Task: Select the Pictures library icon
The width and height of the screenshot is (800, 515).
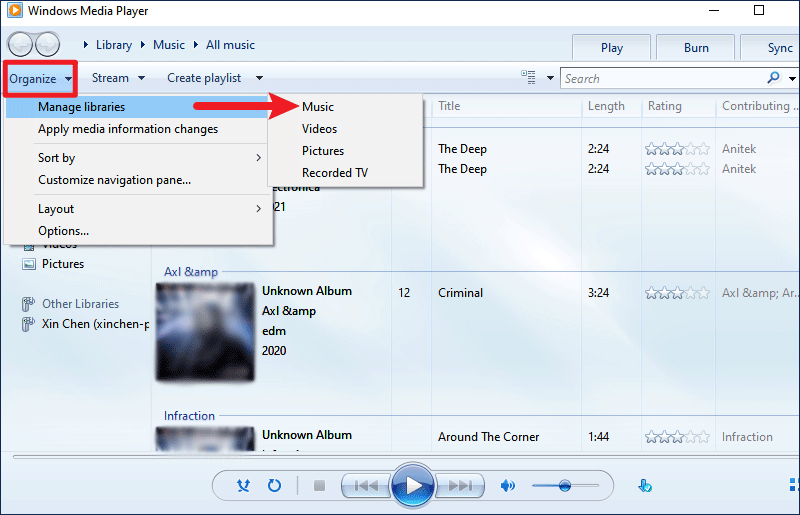Action: pos(29,264)
